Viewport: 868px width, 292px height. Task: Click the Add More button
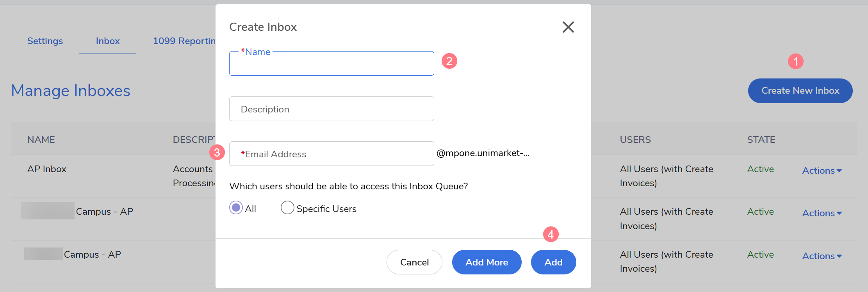click(487, 262)
